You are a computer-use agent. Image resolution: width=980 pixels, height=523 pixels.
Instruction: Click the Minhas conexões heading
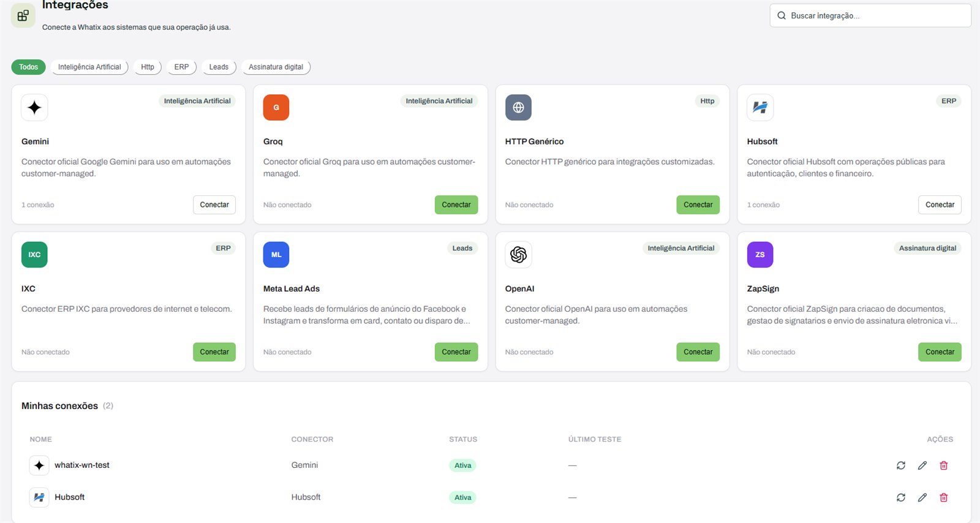pyautogui.click(x=59, y=406)
